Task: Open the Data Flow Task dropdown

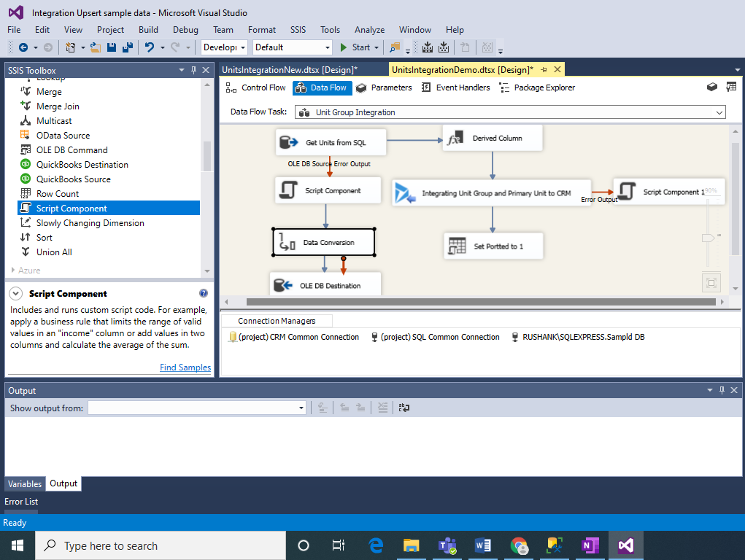Action: coord(719,112)
